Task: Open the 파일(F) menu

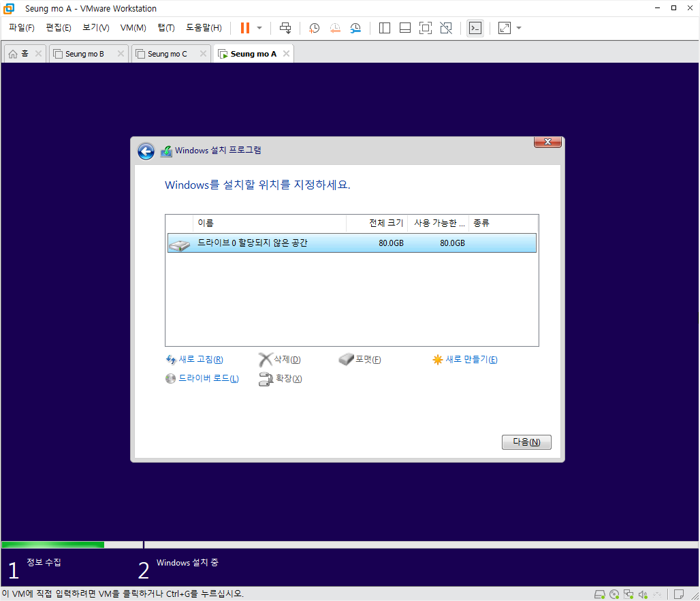Action: pos(21,28)
